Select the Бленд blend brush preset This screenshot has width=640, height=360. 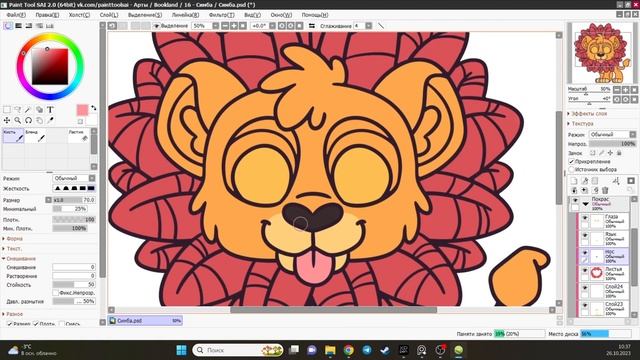tap(36, 136)
